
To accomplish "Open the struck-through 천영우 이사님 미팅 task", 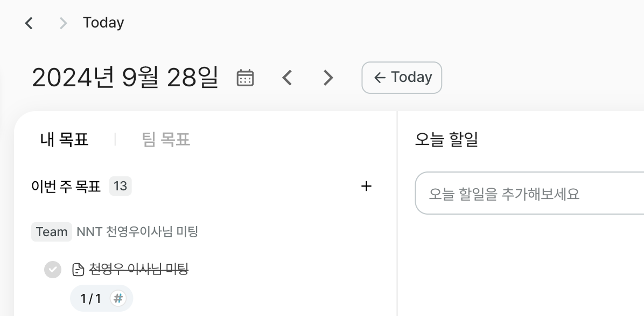I will (x=139, y=270).
